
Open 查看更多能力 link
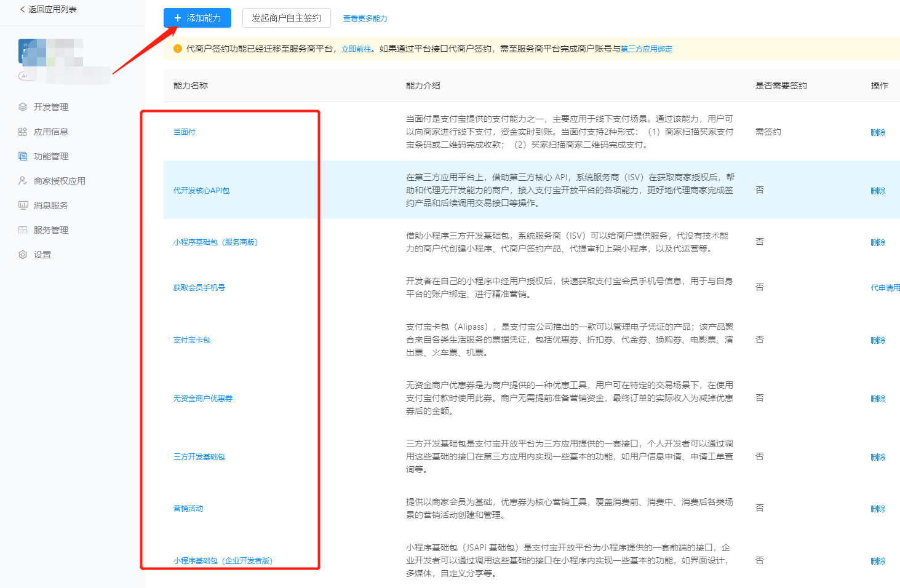pos(365,18)
